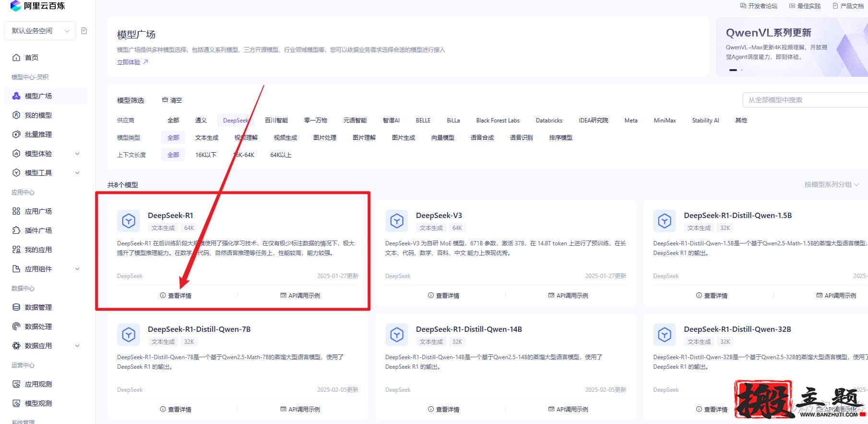This screenshot has width=868, height=424.
Task: Click the 应用广场 grid icon
Action: [16, 211]
